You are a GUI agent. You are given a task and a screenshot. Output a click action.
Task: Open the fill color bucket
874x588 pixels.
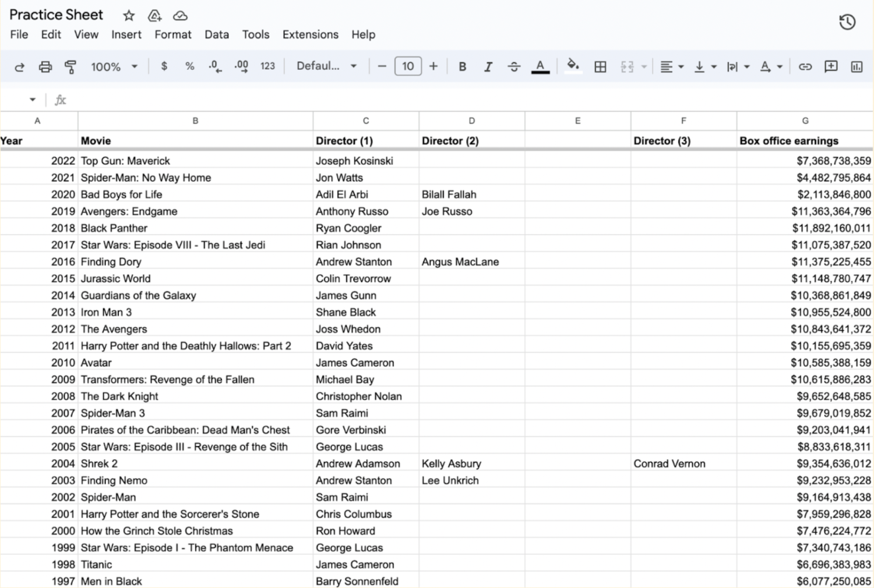pos(573,65)
